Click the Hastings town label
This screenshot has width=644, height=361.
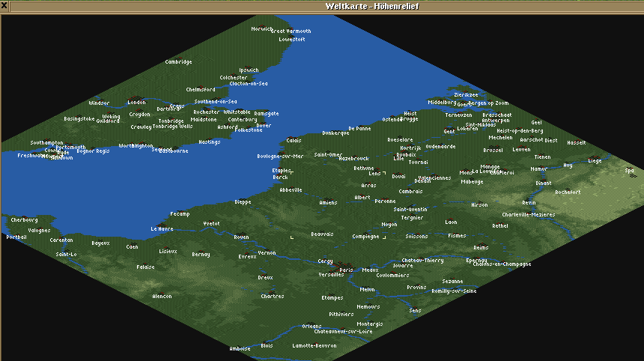[210, 142]
